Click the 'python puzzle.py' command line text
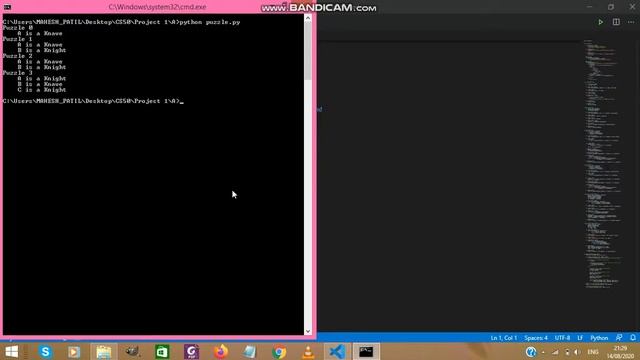 210,22
